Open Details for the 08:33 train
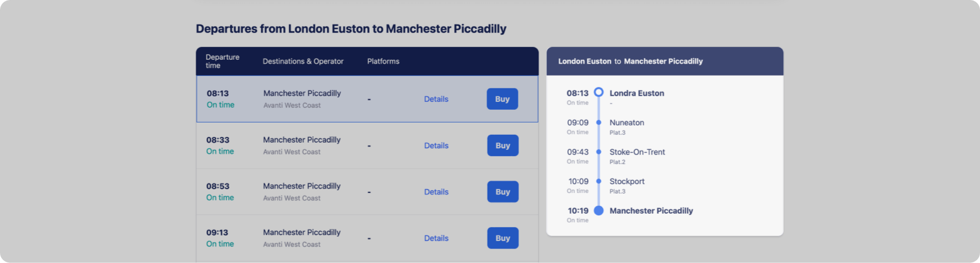Viewport: 980px width, 263px height. [436, 145]
